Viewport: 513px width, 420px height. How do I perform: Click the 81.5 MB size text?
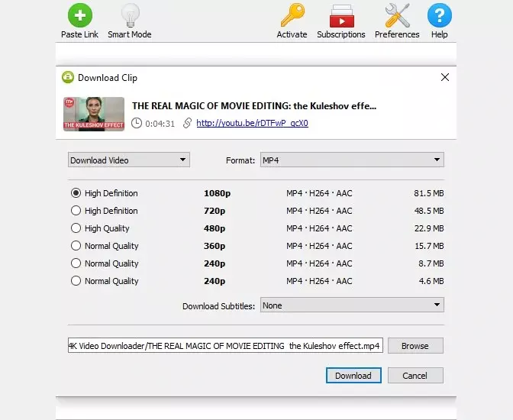[x=429, y=193]
